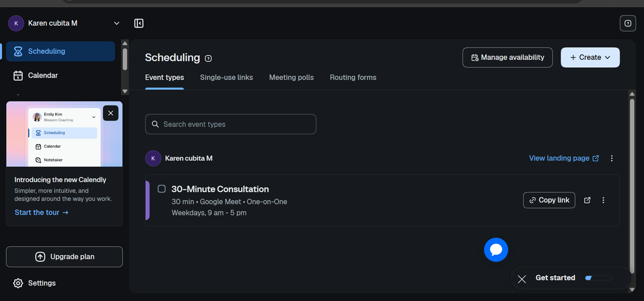
Task: Click the tour preview thumbnail image
Action: [64, 134]
